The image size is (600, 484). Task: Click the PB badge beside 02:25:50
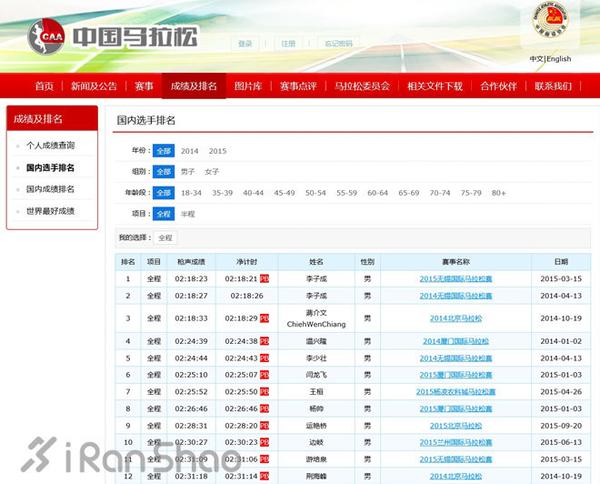click(x=264, y=392)
